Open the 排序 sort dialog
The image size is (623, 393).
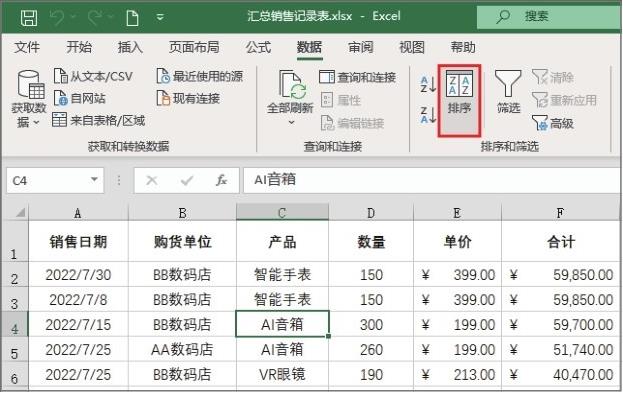459,101
